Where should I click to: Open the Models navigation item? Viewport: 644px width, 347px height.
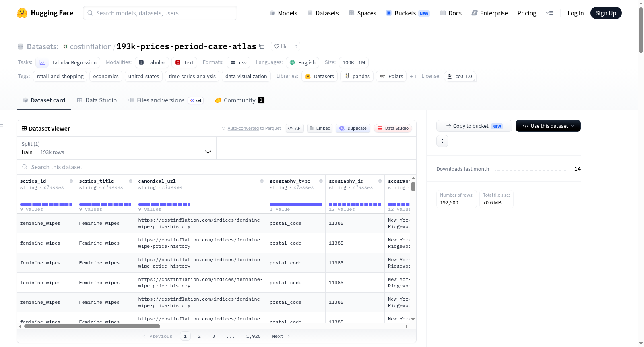click(x=283, y=13)
